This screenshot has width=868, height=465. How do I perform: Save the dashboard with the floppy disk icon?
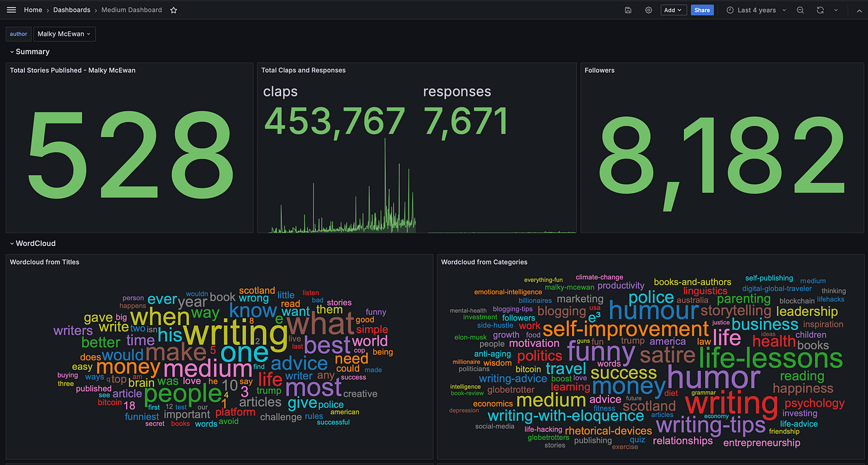[628, 10]
